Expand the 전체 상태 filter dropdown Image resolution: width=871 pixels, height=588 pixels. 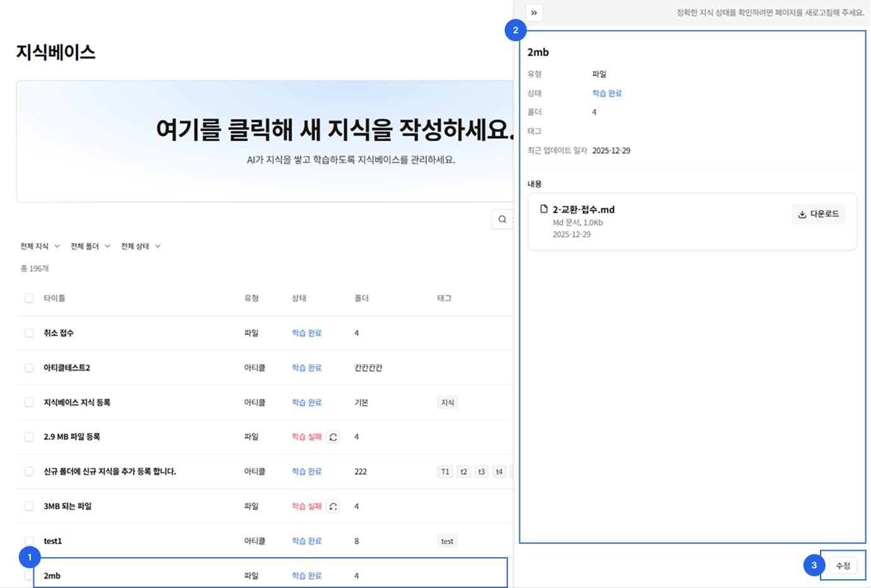click(x=141, y=246)
